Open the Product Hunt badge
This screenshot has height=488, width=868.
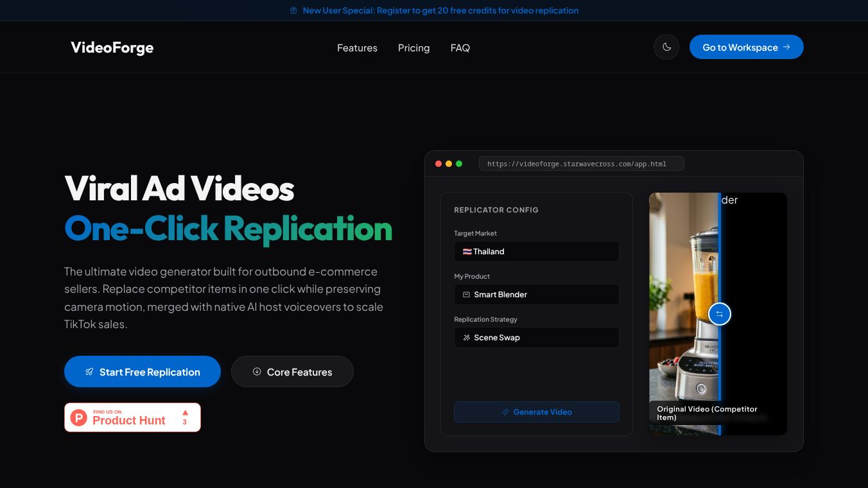(132, 417)
